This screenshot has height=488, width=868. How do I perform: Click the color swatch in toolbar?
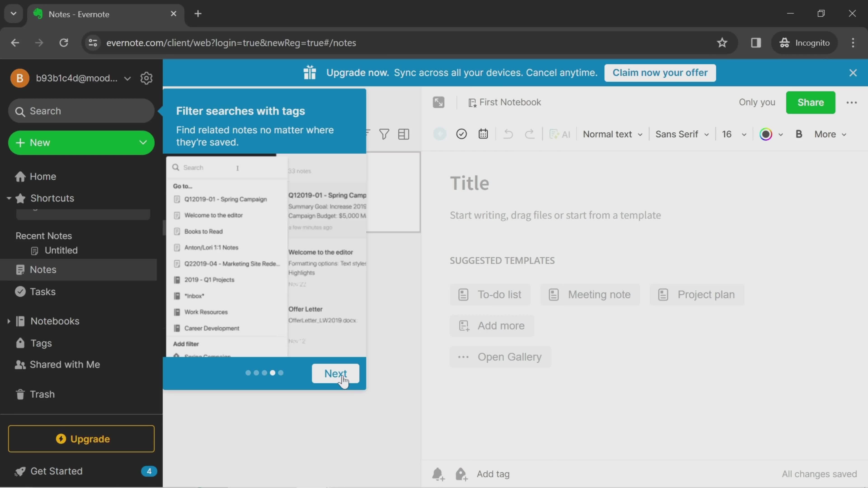[x=766, y=134]
